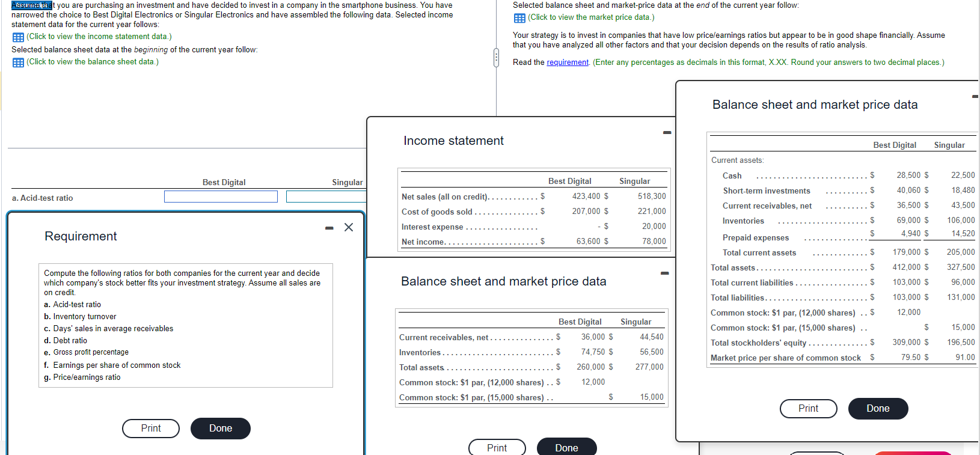Image resolution: width=980 pixels, height=455 pixels.
Task: Open income statement data via its table icon
Action: [x=18, y=37]
